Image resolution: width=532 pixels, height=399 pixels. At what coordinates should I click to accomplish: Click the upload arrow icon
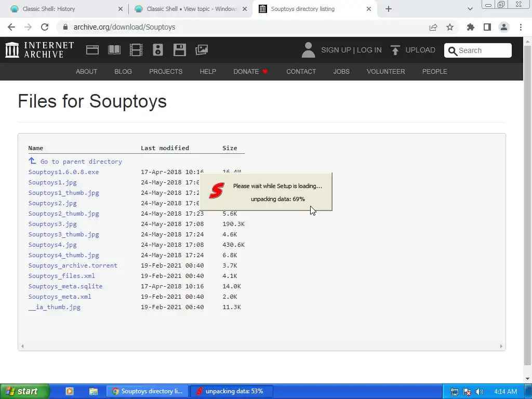pyautogui.click(x=395, y=50)
